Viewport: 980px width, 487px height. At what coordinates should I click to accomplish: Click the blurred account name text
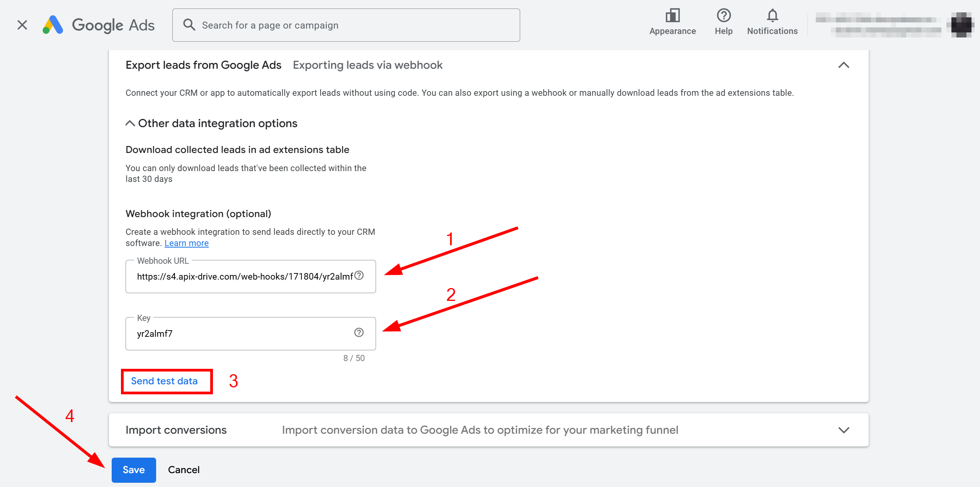tap(878, 25)
